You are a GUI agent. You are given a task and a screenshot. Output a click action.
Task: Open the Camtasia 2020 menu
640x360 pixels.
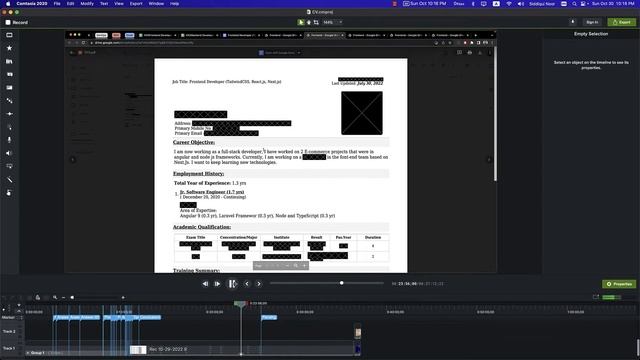coord(31,4)
